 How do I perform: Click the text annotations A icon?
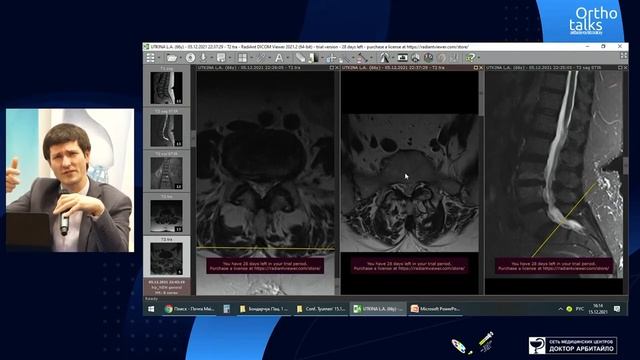[x=279, y=58]
